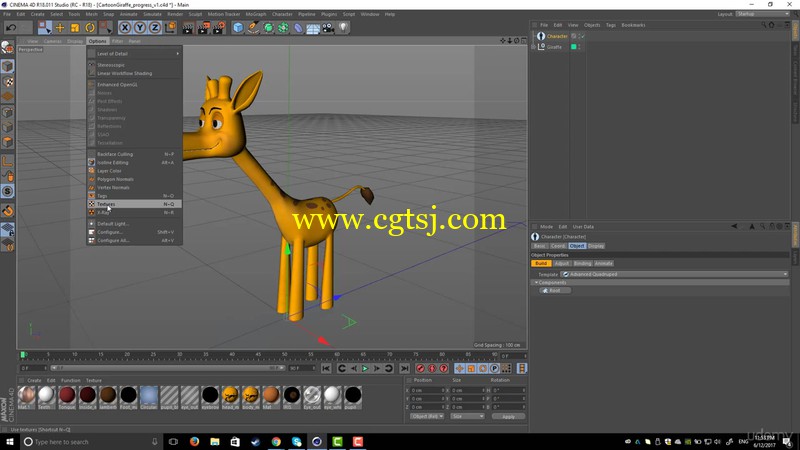Add a Light object

click(343, 28)
